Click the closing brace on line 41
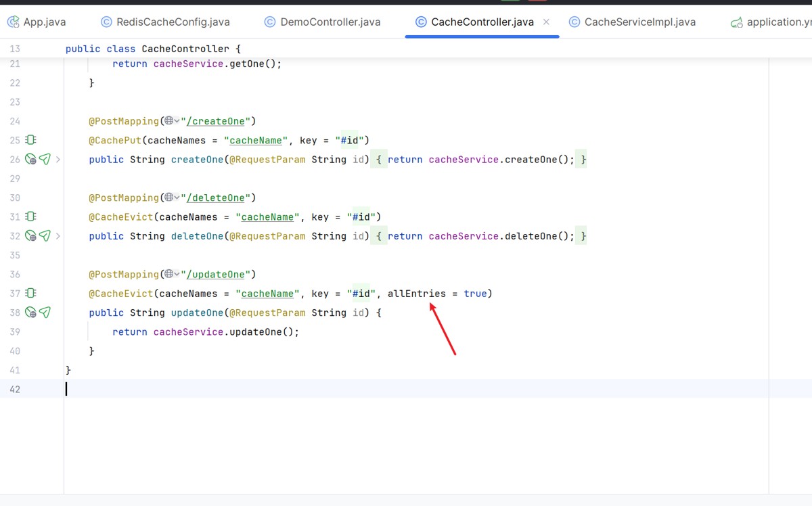Screen dimensions: 812x506 click(68, 370)
